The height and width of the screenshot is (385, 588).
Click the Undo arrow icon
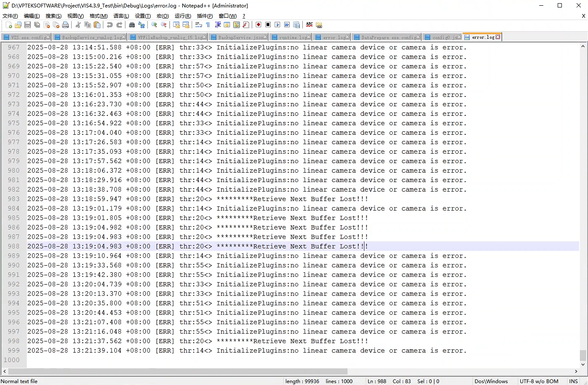click(x=110, y=25)
